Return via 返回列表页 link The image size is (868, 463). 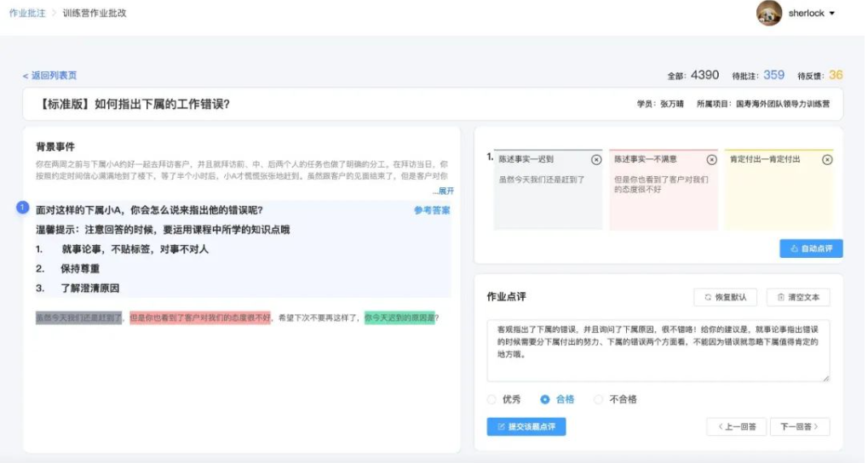pyautogui.click(x=49, y=75)
